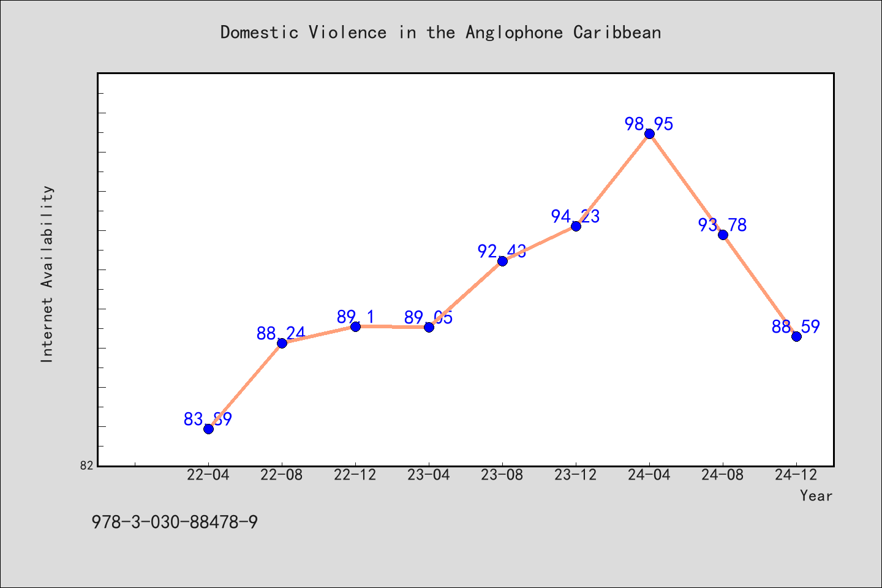Screen dimensions: 882x588
Task: Click the value label 93.78
Action: pos(723,225)
